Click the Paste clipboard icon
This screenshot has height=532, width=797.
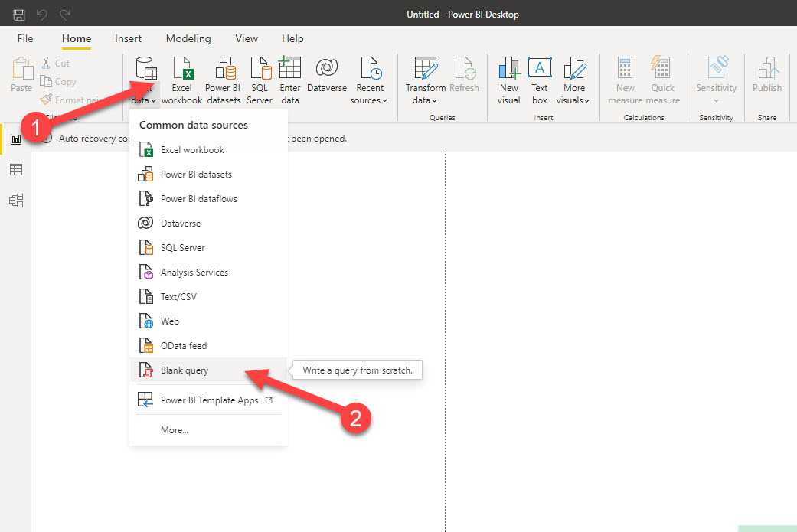coord(22,69)
